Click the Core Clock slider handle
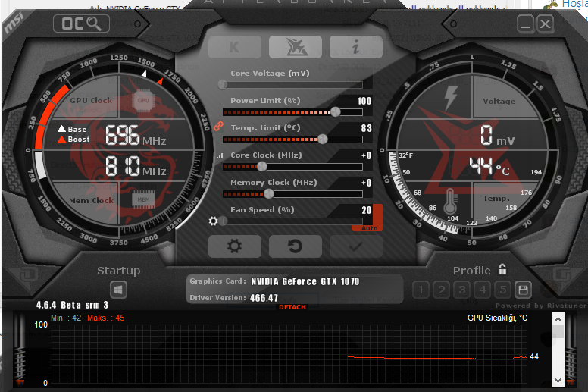Viewport: 588px width, 392px height. point(261,167)
